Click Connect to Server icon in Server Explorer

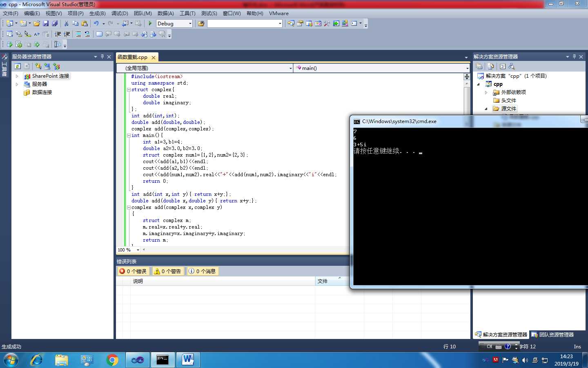coord(47,66)
